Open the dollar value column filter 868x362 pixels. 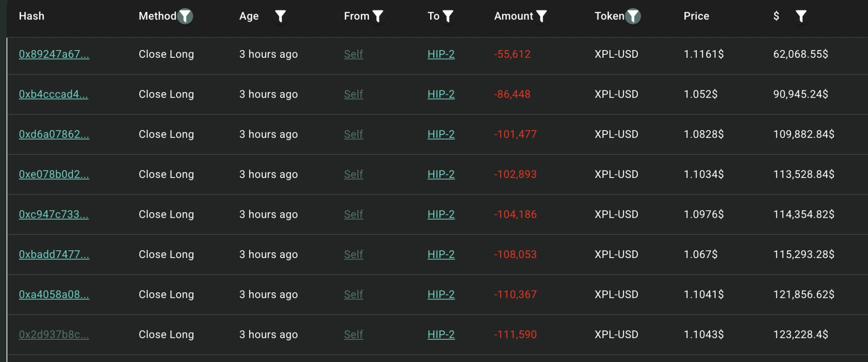(801, 16)
